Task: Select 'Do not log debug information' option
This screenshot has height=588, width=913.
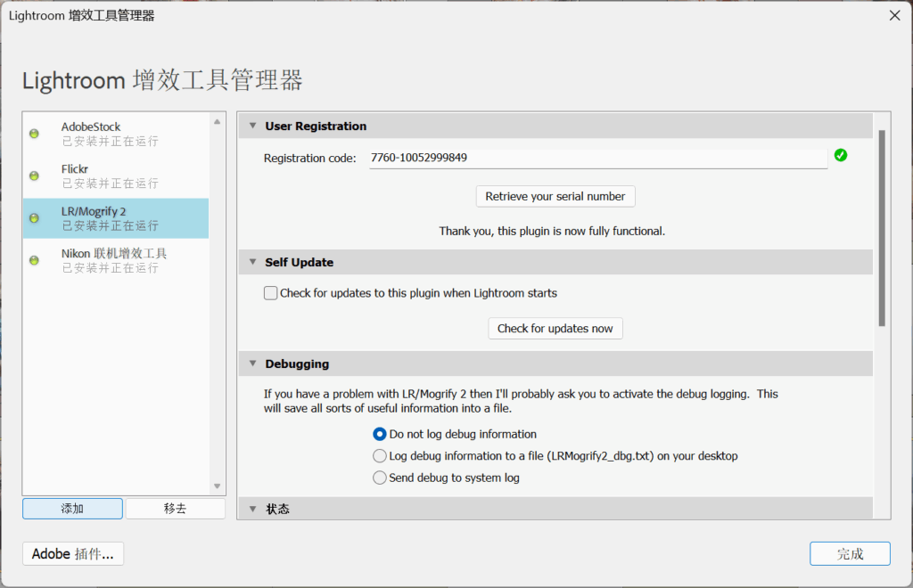Action: coord(380,435)
